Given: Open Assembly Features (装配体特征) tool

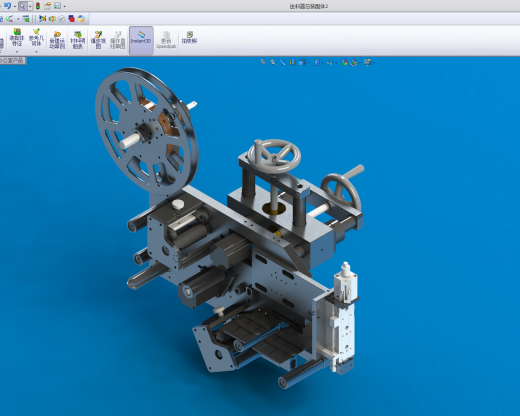Looking at the screenshot, I should pos(17,37).
